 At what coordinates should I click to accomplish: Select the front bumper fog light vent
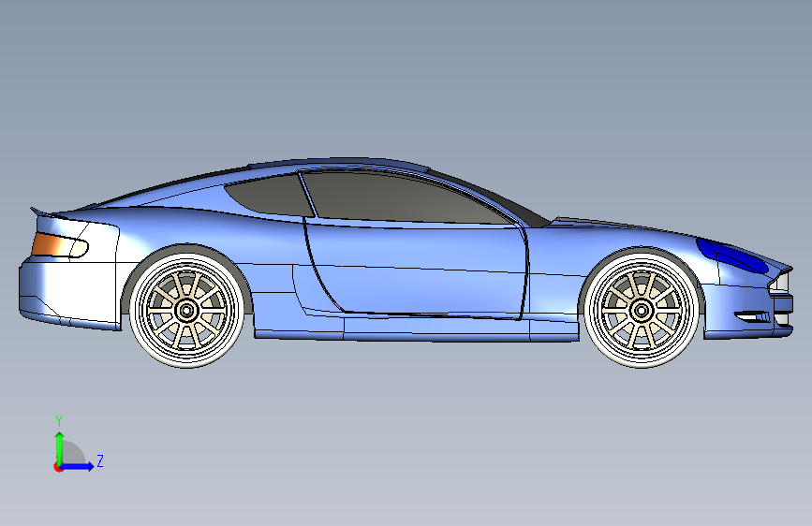[x=754, y=316]
